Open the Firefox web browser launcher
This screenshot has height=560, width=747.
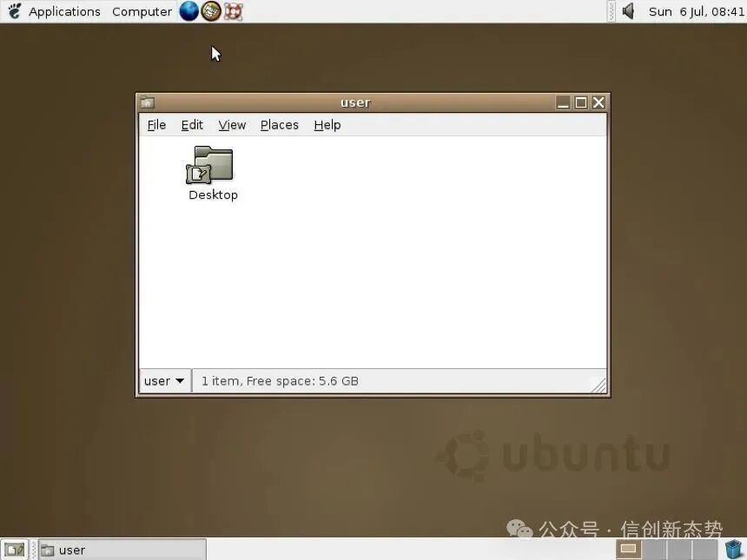pyautogui.click(x=188, y=11)
